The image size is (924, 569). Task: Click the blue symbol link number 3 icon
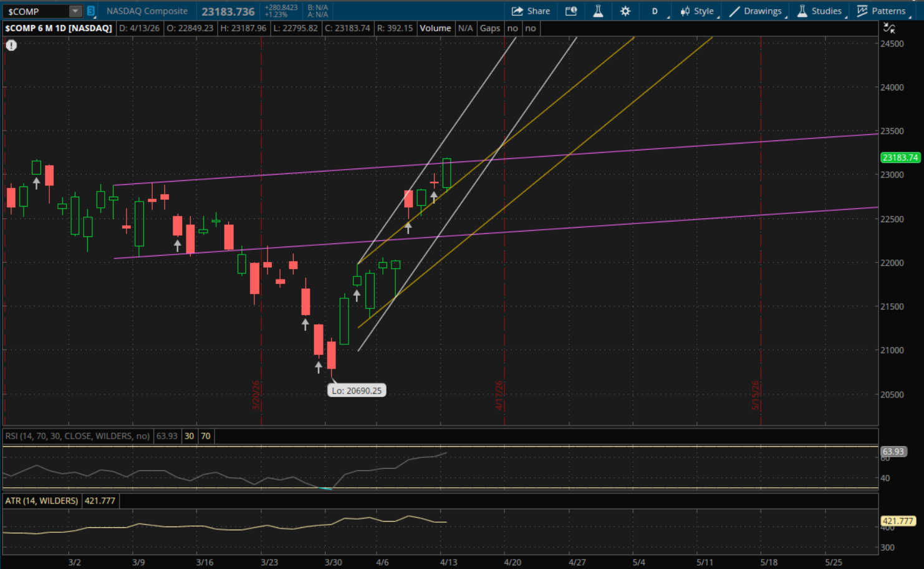91,11
